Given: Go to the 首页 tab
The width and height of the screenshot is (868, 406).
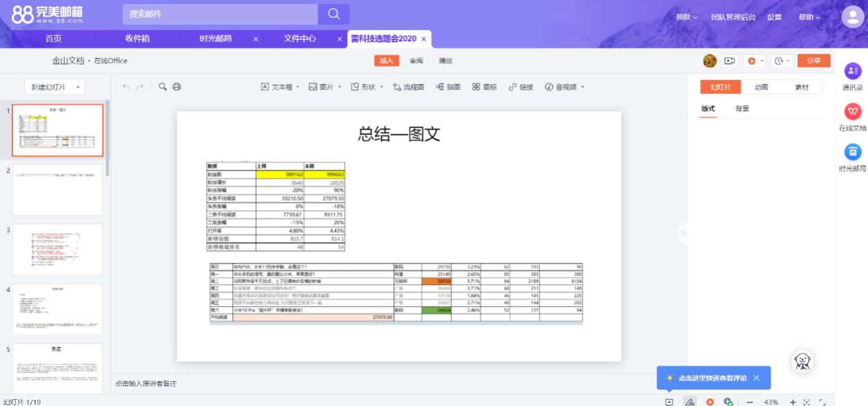Looking at the screenshot, I should point(53,38).
